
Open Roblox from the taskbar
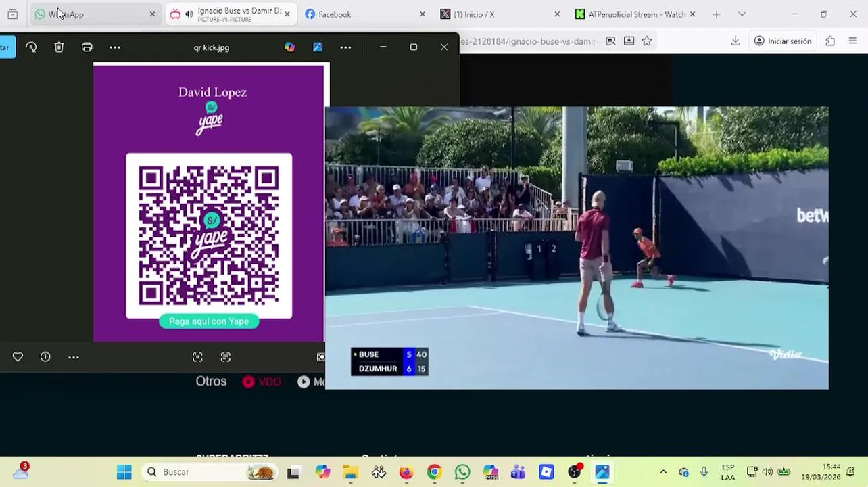point(546,472)
